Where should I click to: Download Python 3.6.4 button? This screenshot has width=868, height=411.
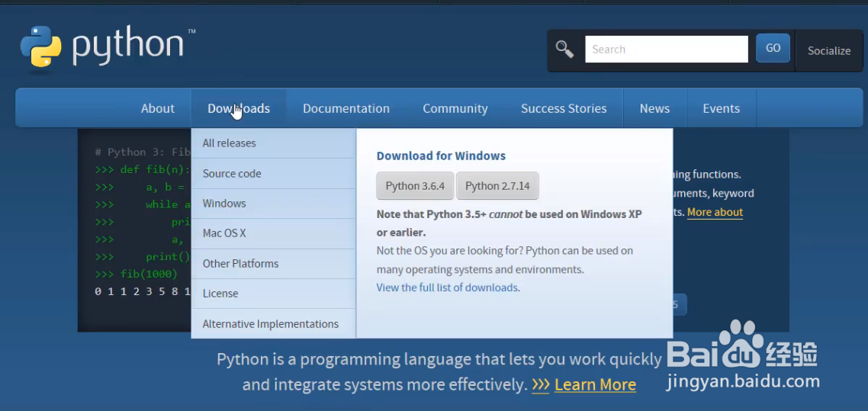pyautogui.click(x=415, y=186)
